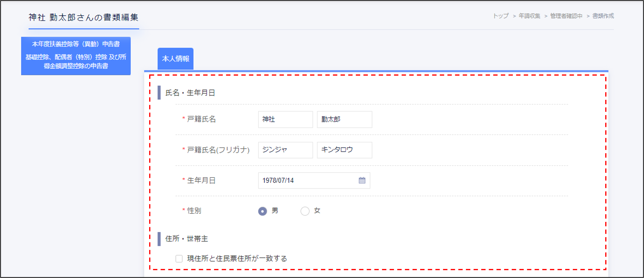Select the 男 gender radio button
Image resolution: width=644 pixels, height=278 pixels.
262,211
